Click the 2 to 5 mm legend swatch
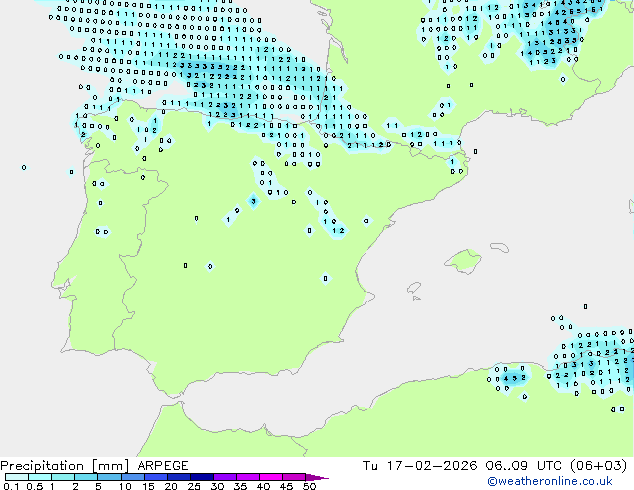The height and width of the screenshot is (490, 634). [86, 477]
